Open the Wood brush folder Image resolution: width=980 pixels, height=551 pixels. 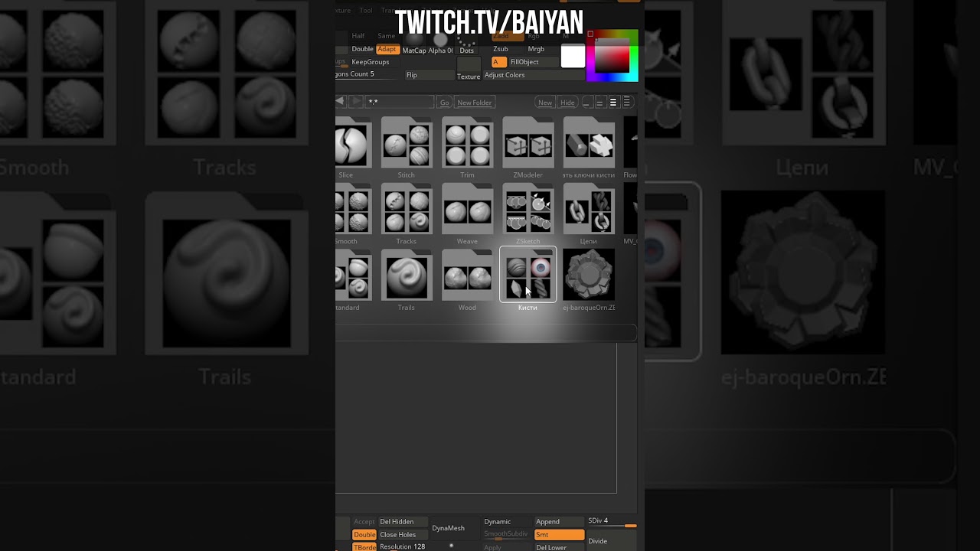[467, 275]
